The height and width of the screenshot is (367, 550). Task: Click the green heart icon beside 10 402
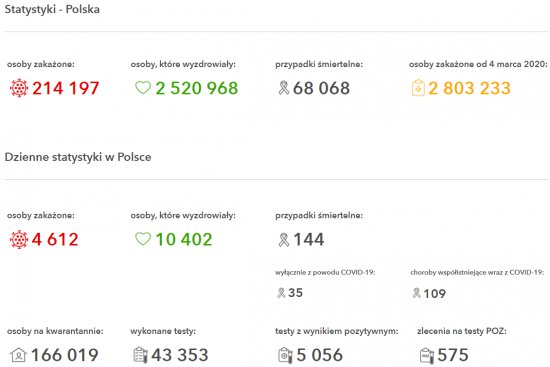[x=143, y=239]
